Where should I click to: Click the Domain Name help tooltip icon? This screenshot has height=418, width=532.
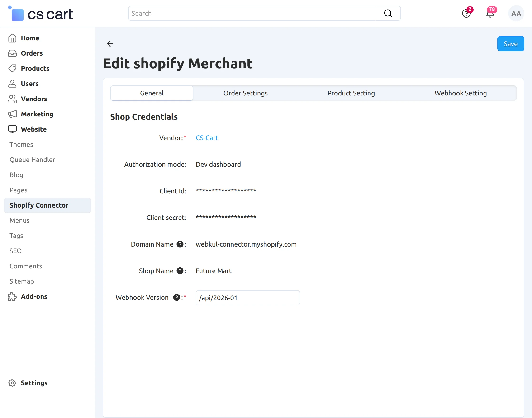point(180,244)
